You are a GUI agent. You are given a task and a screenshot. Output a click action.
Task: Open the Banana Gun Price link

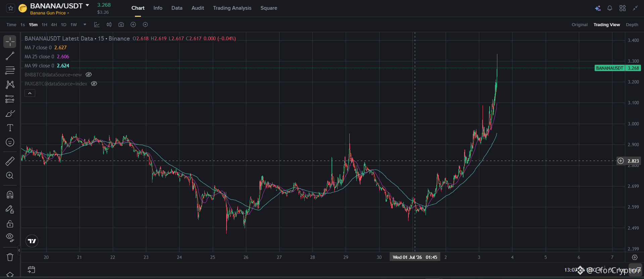(x=50, y=13)
